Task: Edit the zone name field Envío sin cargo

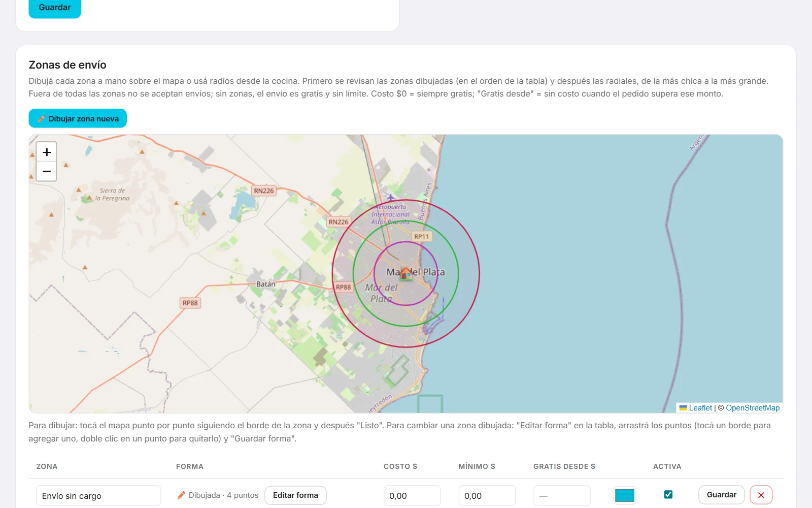Action: tap(98, 496)
